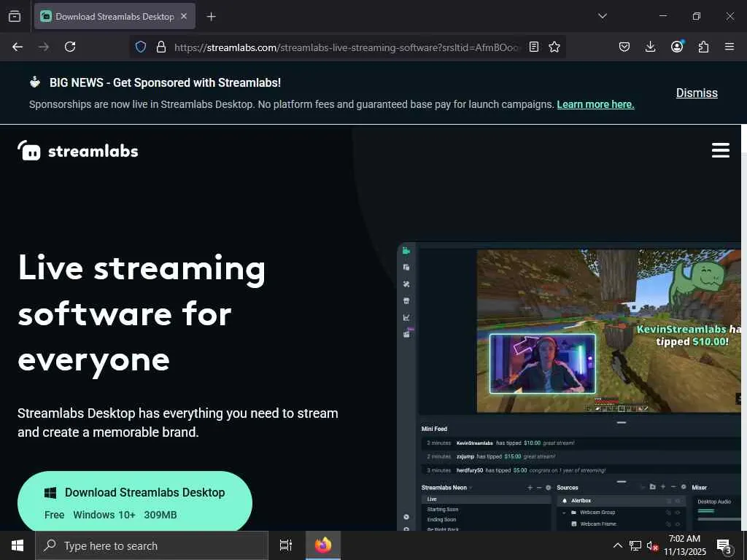Open the Streamlabs site hamburger menu
The width and height of the screenshot is (747, 560).
click(720, 150)
